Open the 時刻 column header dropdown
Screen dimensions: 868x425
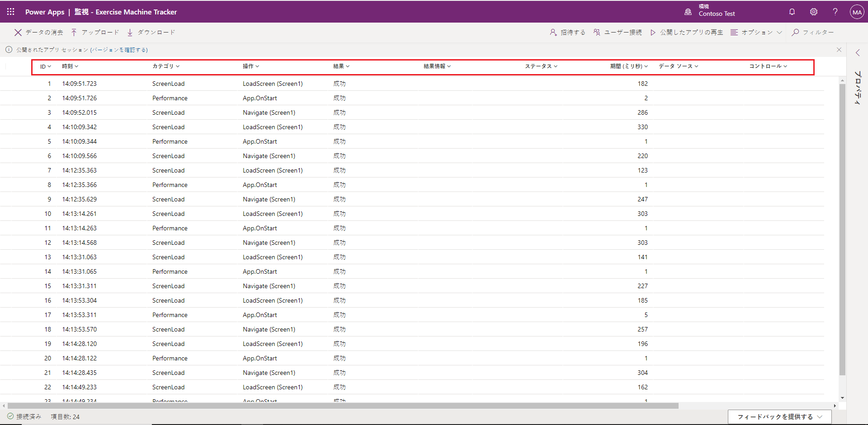point(70,66)
